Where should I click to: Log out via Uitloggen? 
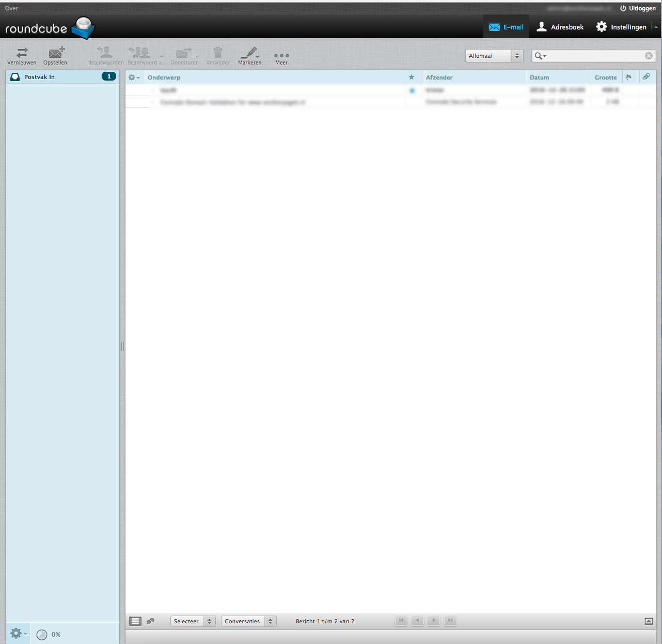click(x=638, y=8)
